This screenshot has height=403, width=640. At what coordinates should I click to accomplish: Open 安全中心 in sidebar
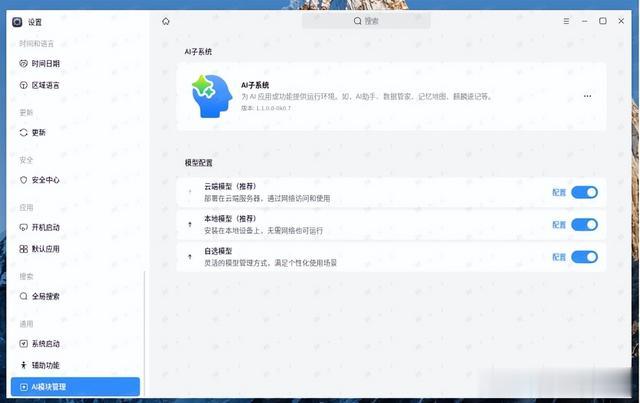click(75, 180)
